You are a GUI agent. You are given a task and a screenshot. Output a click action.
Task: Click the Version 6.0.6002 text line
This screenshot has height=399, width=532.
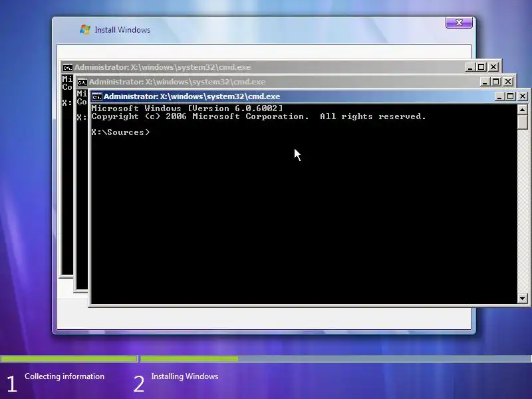coord(187,108)
